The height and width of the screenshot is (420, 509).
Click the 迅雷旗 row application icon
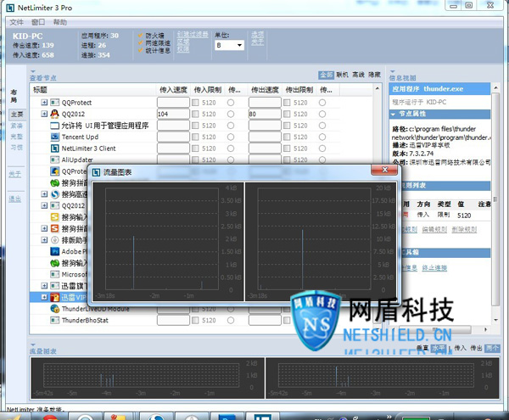(54, 286)
